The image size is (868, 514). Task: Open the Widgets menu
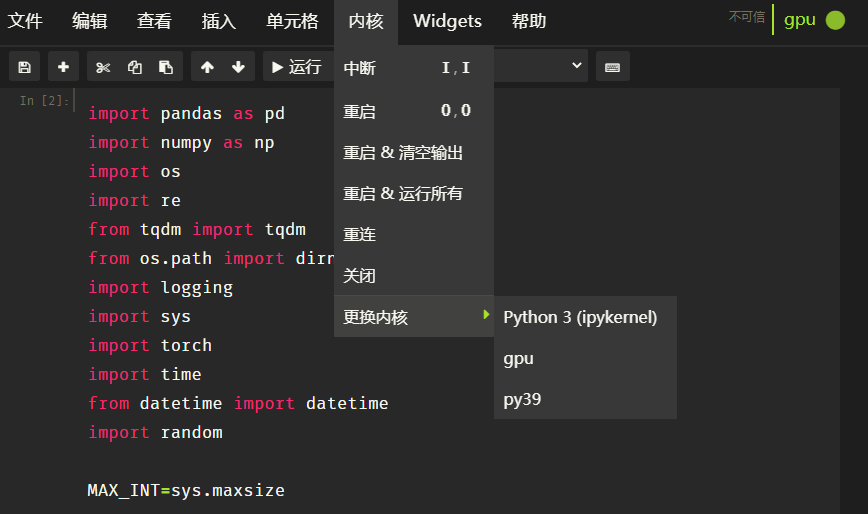click(447, 21)
